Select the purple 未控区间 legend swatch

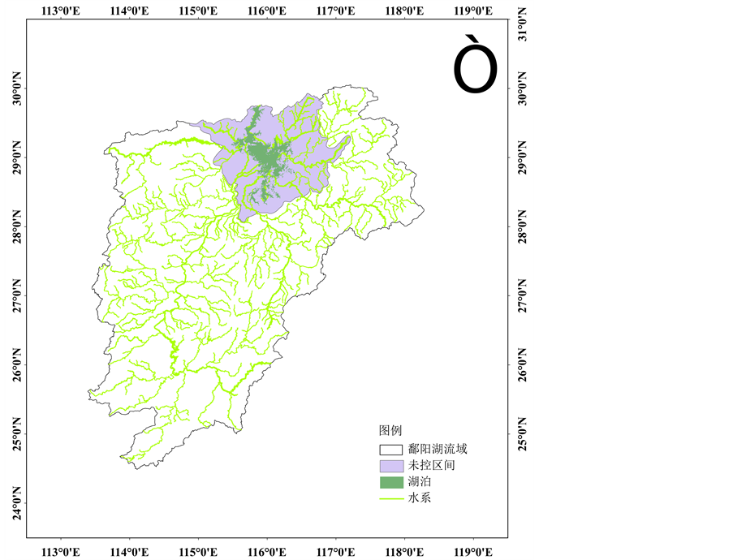pyautogui.click(x=390, y=466)
